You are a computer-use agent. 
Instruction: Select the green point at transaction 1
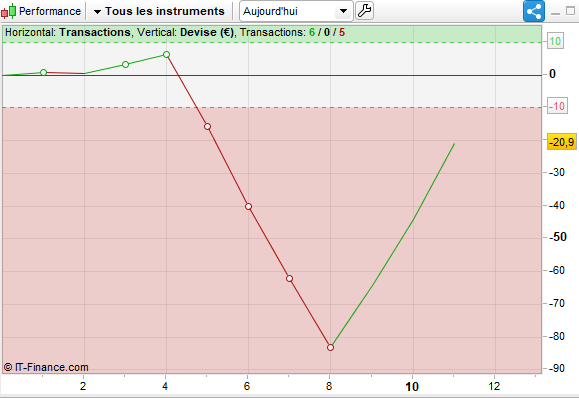(44, 72)
